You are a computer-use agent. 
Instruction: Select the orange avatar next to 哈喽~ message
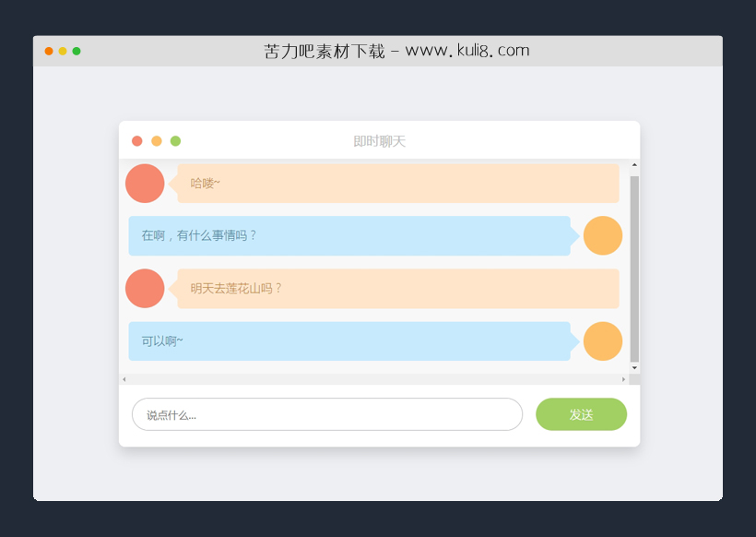coord(145,183)
